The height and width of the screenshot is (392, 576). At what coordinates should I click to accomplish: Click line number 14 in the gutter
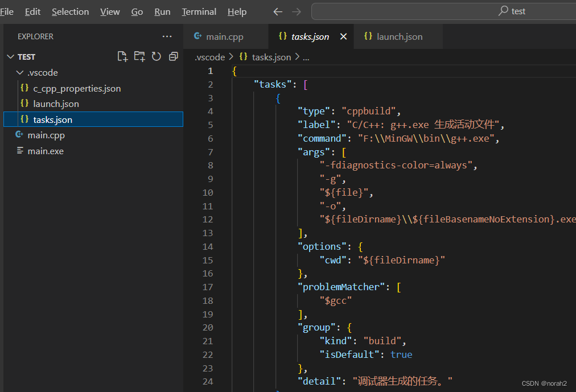click(x=208, y=246)
